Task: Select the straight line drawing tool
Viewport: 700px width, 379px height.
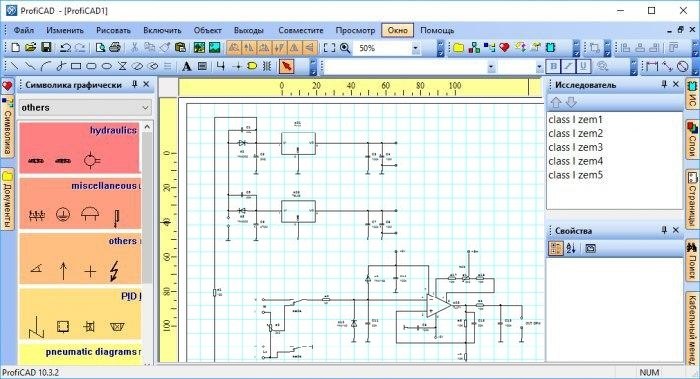Action: (x=15, y=67)
